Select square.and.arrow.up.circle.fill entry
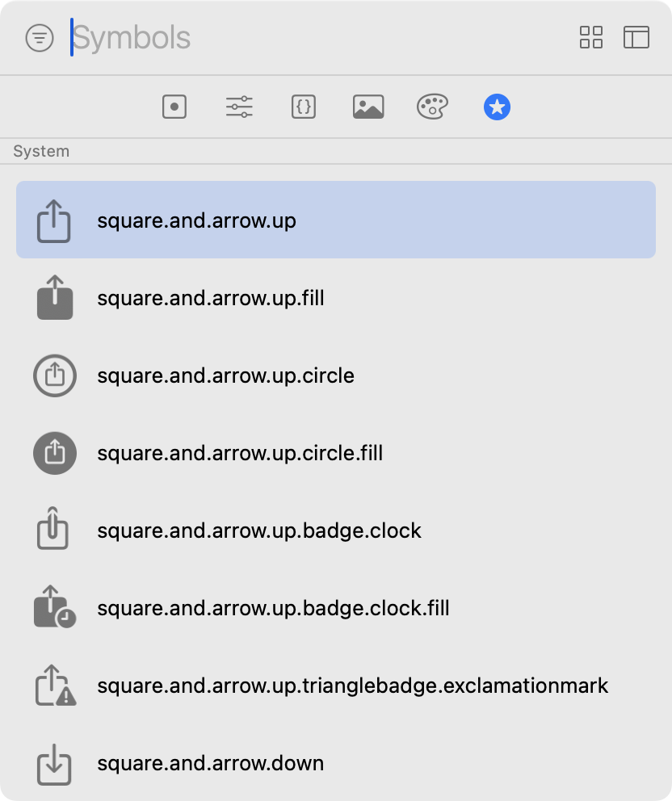672x801 pixels. pyautogui.click(x=336, y=453)
